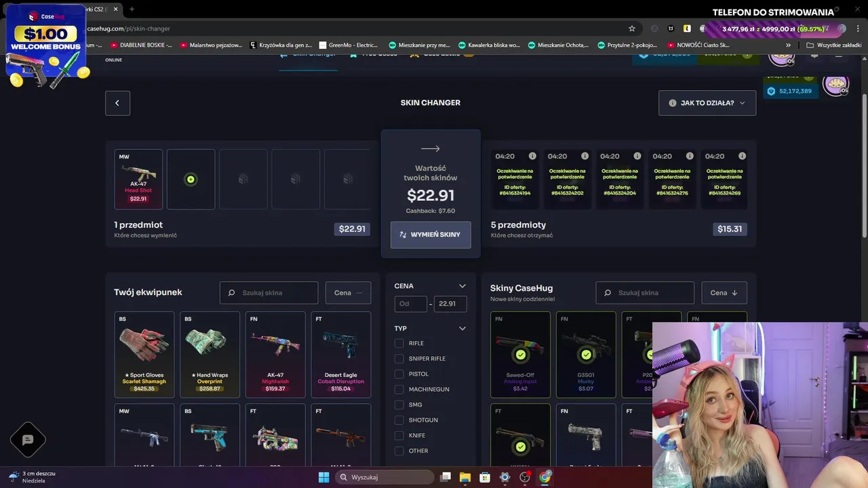This screenshot has width=868, height=488.
Task: Open the Wszystkie zakładki folder
Action: [833, 45]
